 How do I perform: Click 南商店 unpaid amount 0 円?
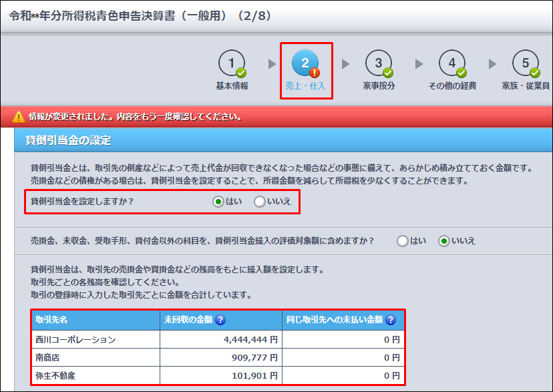(392, 357)
